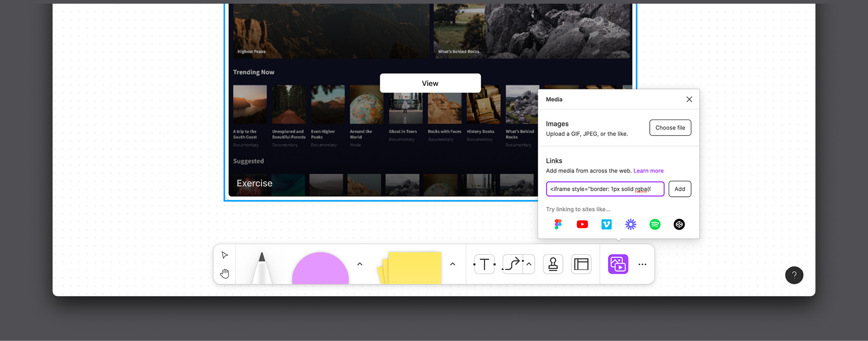Open the more tools ellipsis menu

(642, 265)
